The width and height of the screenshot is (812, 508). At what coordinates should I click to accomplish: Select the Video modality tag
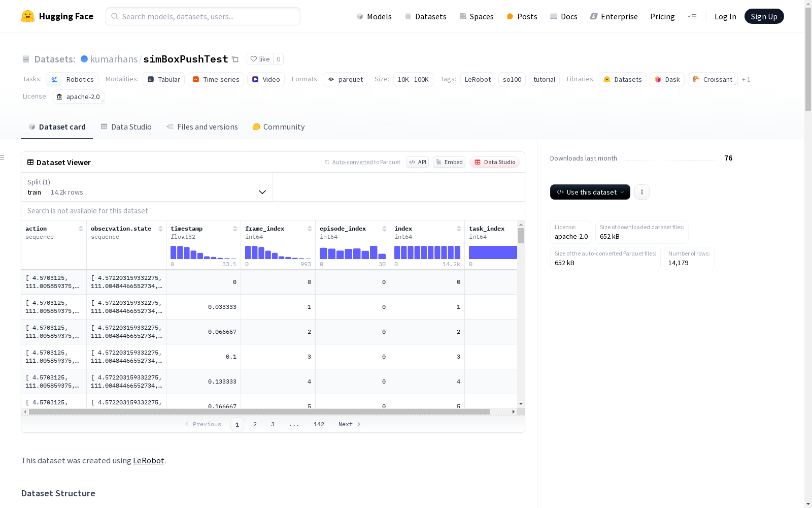(x=266, y=79)
